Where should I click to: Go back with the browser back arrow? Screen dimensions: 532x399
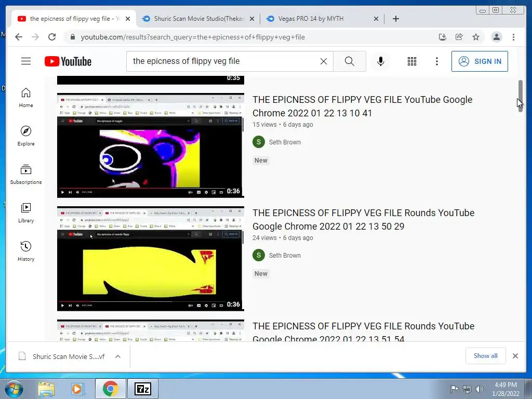(x=19, y=37)
